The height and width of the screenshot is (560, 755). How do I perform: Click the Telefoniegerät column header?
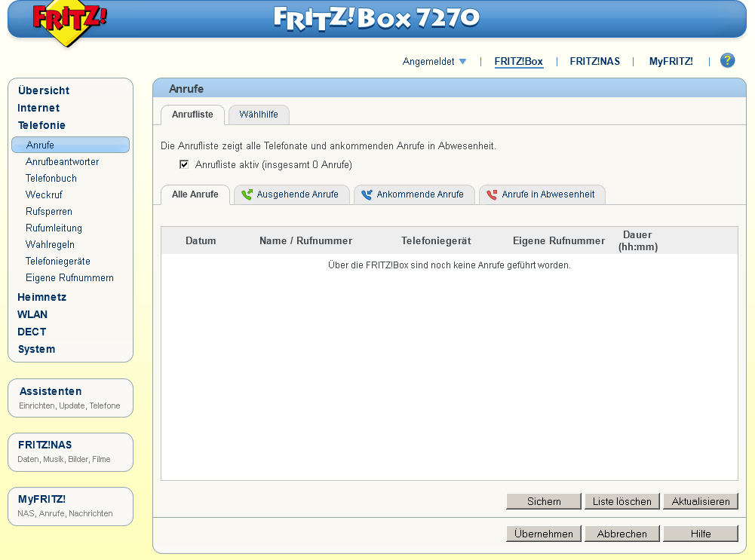click(436, 240)
